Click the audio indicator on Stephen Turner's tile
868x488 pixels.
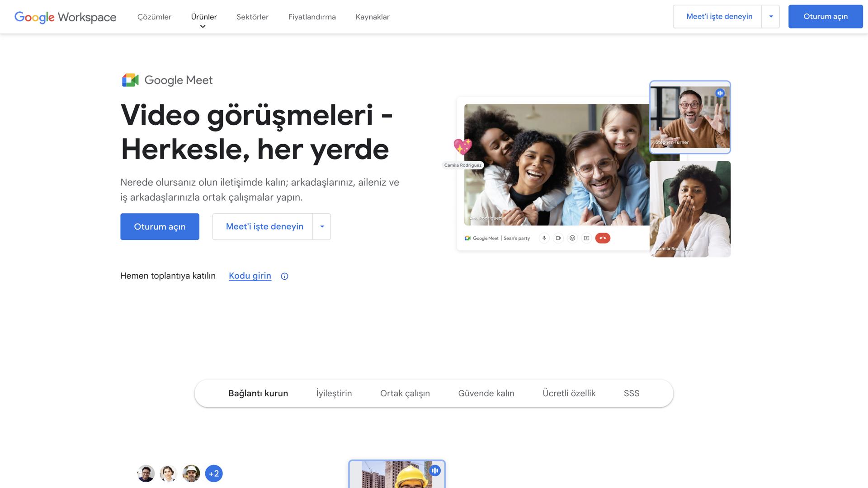click(x=721, y=92)
